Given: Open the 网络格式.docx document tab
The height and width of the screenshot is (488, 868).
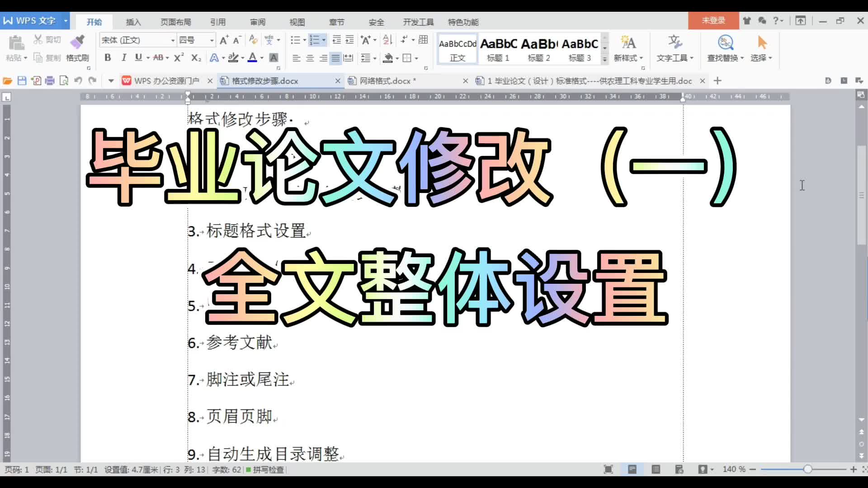Looking at the screenshot, I should pyautogui.click(x=387, y=81).
